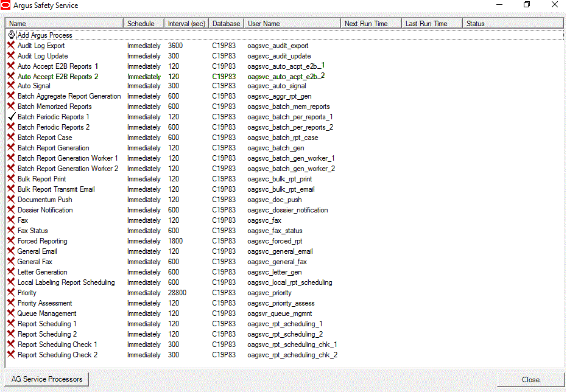Click checkmark icon for Batch Periodic Reports 1

(x=12, y=116)
